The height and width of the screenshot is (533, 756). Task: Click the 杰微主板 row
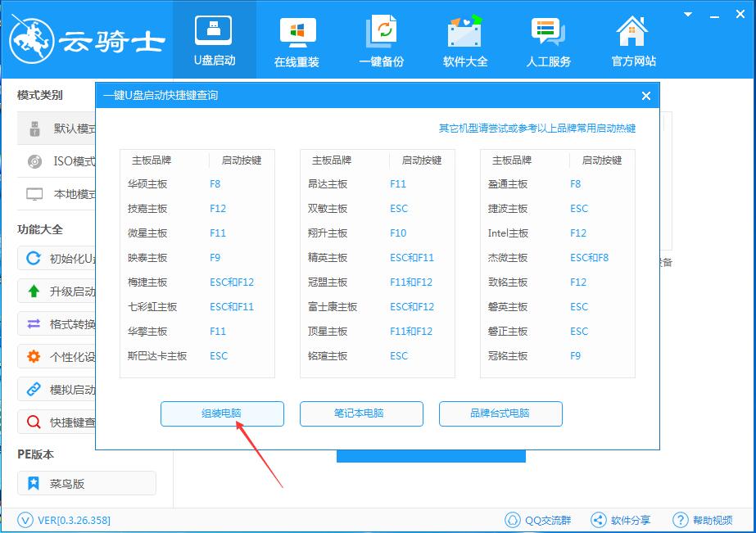click(x=557, y=258)
